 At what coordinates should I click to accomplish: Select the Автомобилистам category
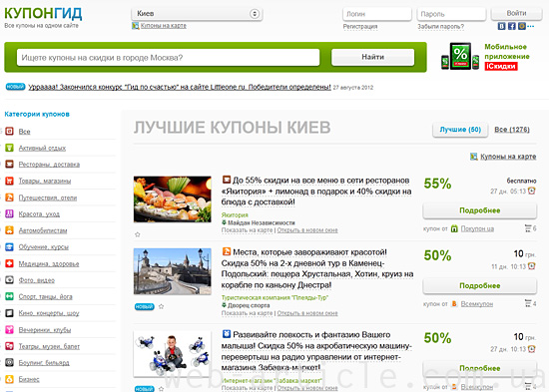[x=43, y=230]
